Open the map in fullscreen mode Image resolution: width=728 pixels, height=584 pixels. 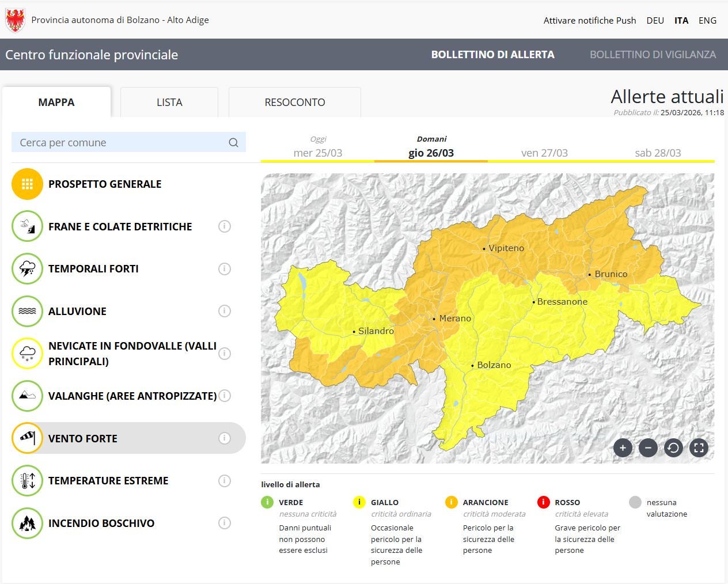699,448
